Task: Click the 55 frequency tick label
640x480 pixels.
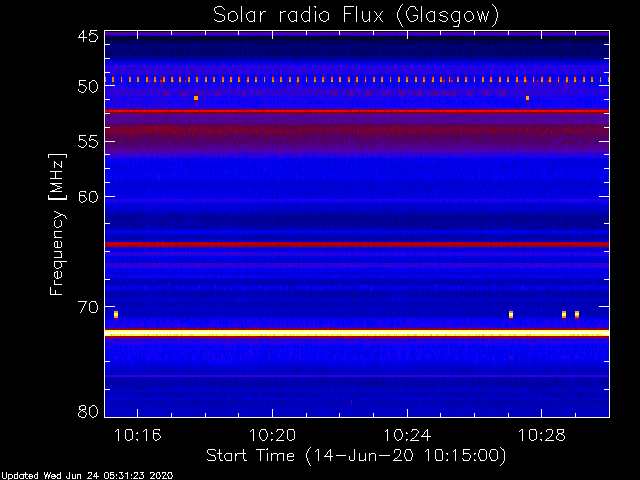Action: point(88,142)
